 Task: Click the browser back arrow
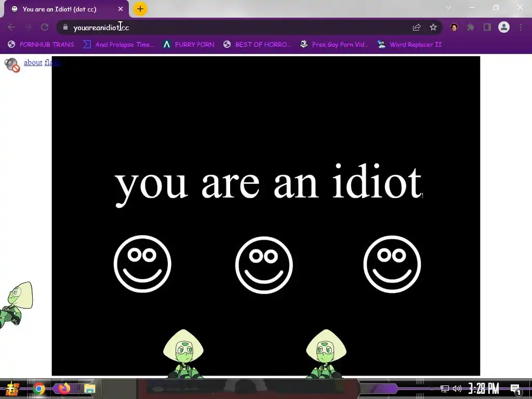coord(11,27)
